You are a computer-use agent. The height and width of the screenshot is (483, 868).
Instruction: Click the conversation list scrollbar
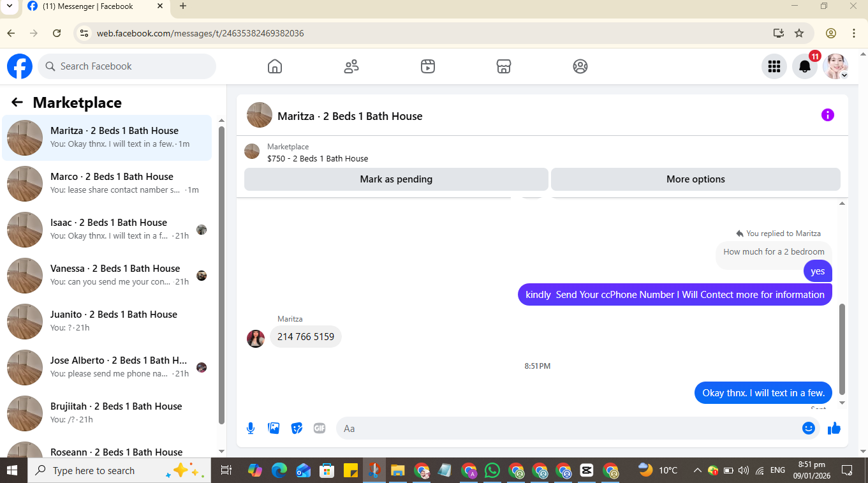pos(221,274)
